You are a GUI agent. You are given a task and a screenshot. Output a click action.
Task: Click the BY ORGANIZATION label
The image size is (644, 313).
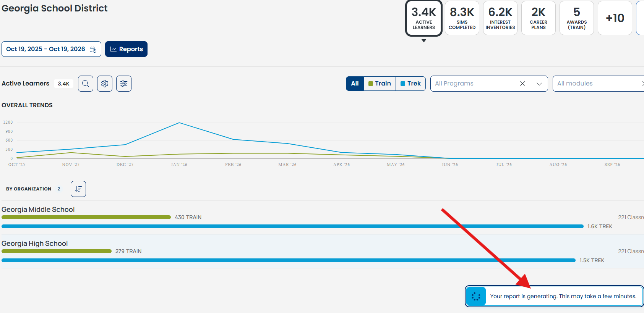pos(29,189)
